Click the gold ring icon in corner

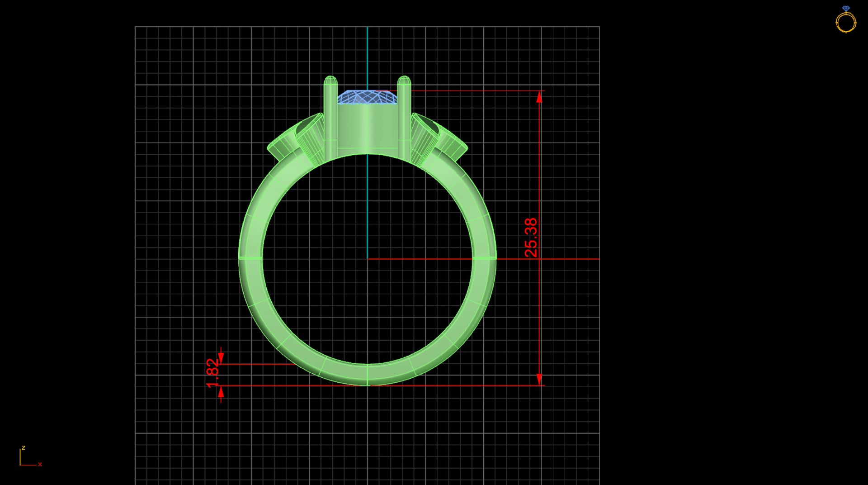[x=846, y=19]
